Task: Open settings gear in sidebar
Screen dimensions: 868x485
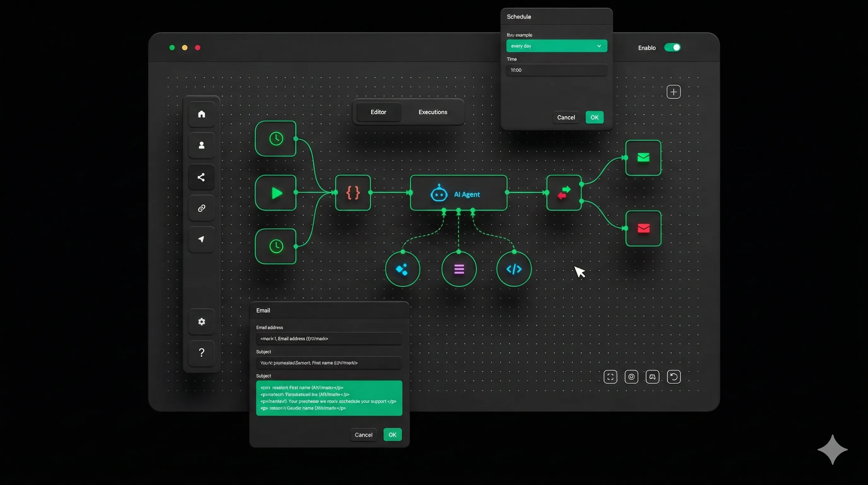Action: pyautogui.click(x=202, y=322)
